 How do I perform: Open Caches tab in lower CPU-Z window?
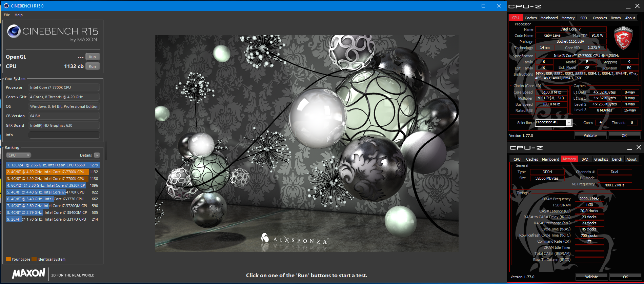coord(532,159)
